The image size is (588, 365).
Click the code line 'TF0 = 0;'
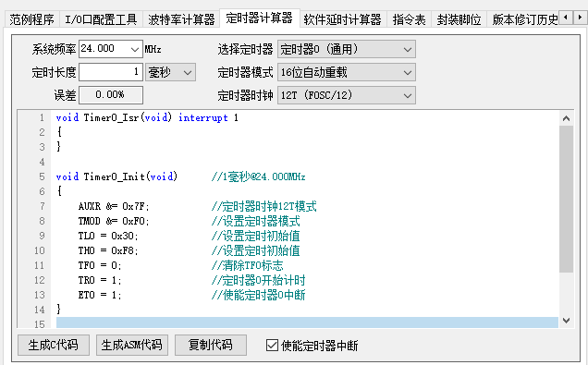[x=100, y=265]
